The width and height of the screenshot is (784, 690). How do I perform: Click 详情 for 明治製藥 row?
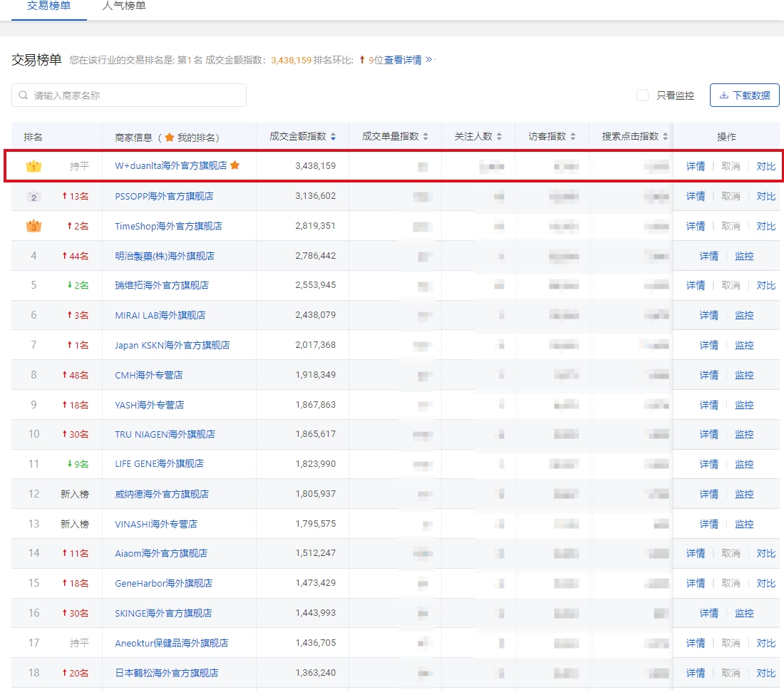[709, 256]
